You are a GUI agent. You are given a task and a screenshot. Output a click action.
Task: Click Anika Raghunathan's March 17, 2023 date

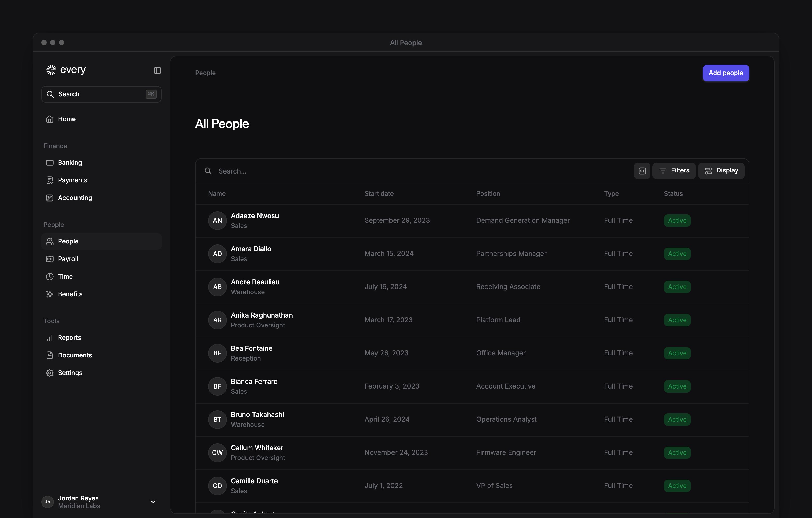(388, 320)
